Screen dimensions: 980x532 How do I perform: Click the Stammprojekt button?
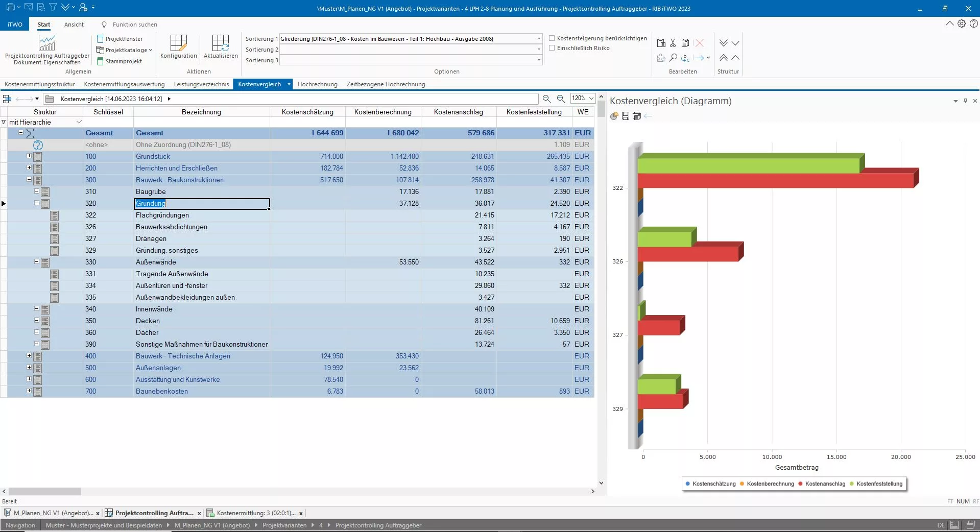tap(119, 61)
